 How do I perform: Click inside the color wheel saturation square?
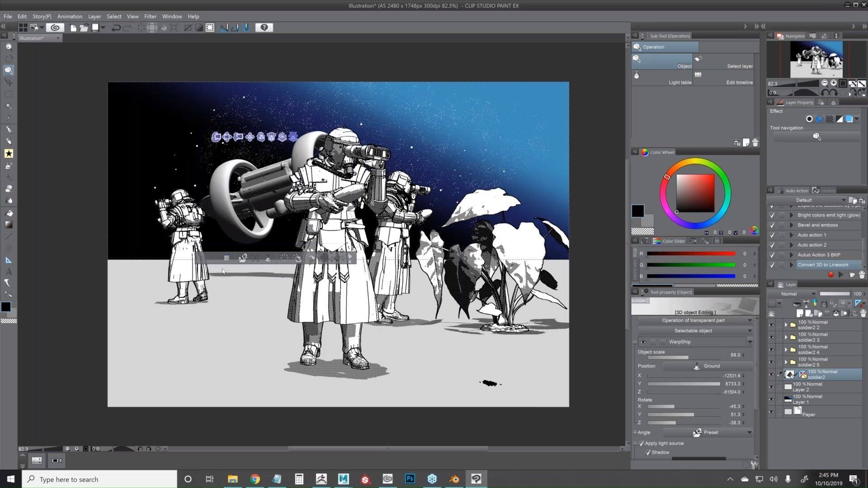coord(695,193)
